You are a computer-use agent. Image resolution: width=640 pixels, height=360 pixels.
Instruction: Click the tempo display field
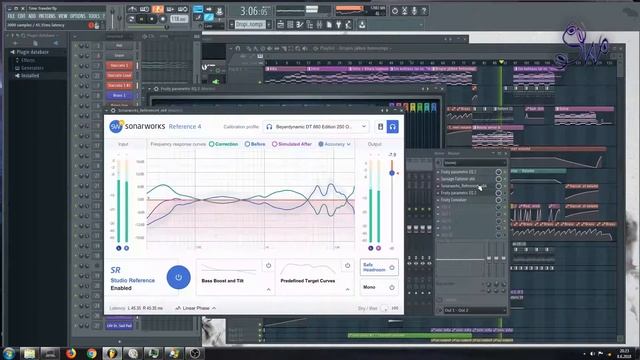tap(179, 19)
